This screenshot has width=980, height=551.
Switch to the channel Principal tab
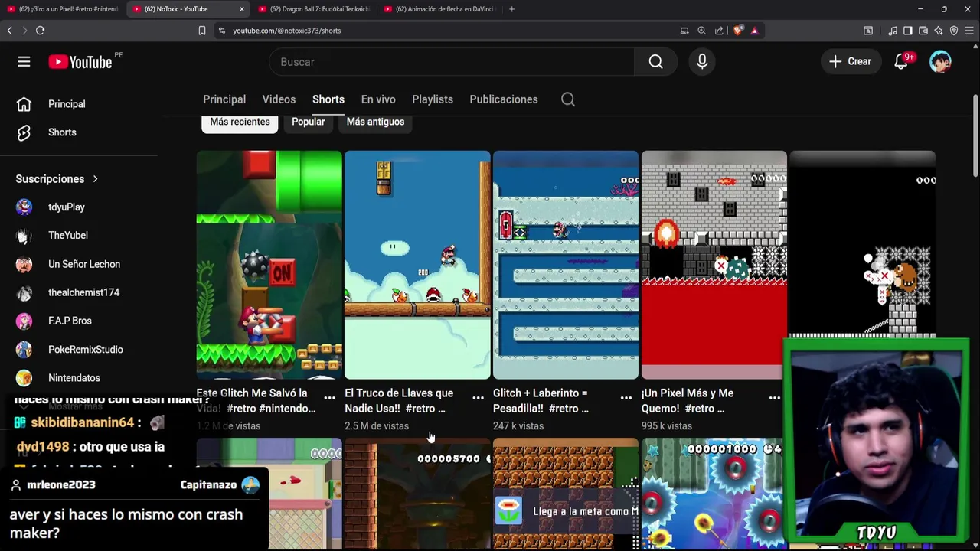click(224, 99)
